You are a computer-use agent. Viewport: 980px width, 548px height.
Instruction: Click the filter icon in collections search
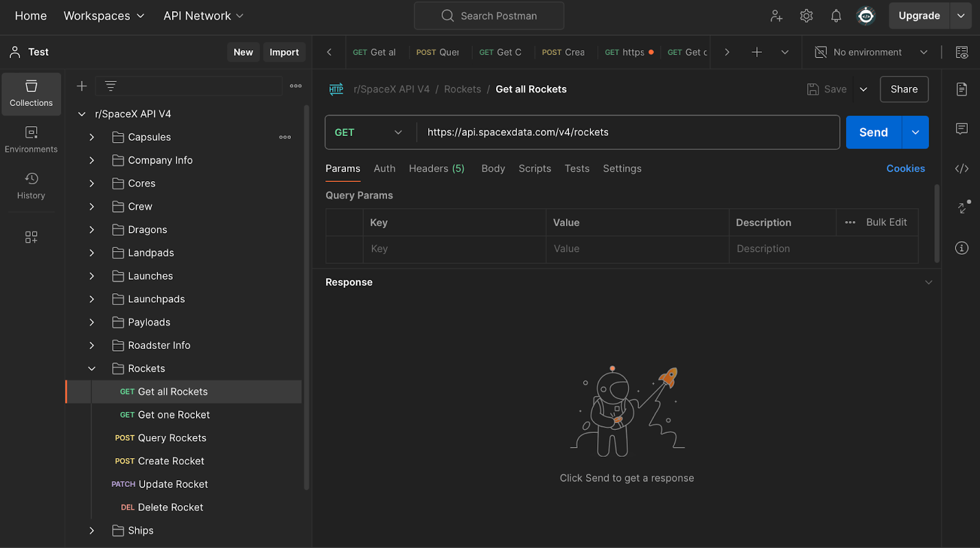pos(110,86)
